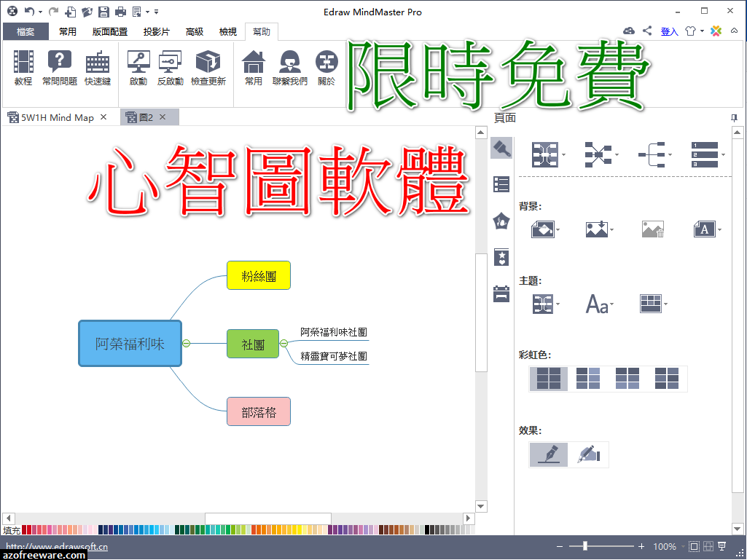Select the hand-drawn sketch effect option
Image resolution: width=747 pixels, height=560 pixels.
click(588, 454)
